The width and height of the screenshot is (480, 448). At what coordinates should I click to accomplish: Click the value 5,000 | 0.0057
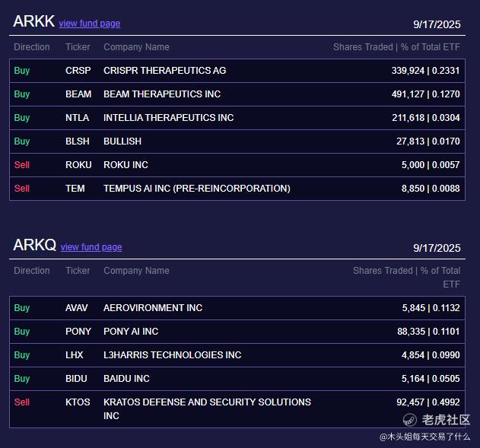pos(431,165)
